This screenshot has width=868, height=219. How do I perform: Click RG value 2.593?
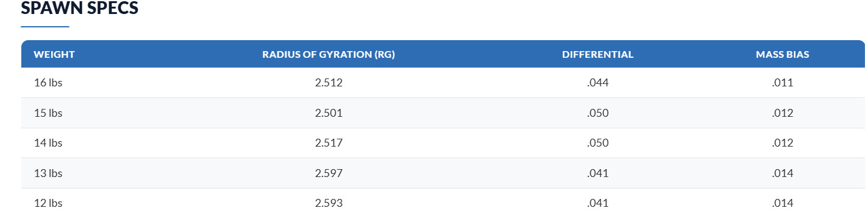click(x=329, y=203)
